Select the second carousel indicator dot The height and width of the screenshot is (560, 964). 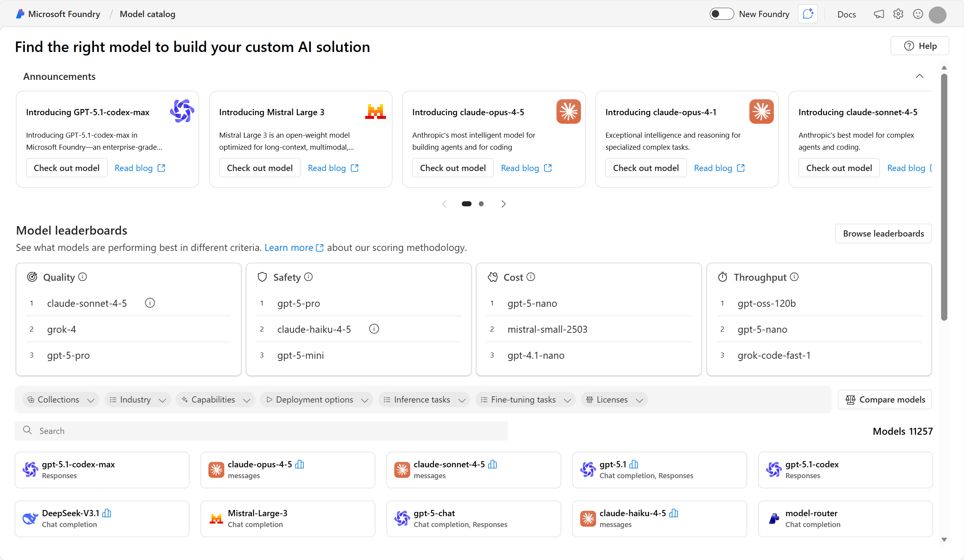481,203
